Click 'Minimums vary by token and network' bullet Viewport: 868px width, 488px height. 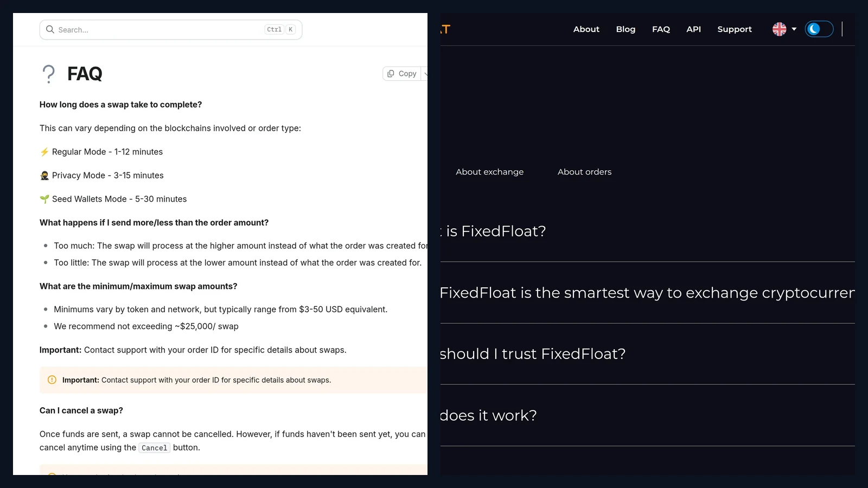coord(221,310)
